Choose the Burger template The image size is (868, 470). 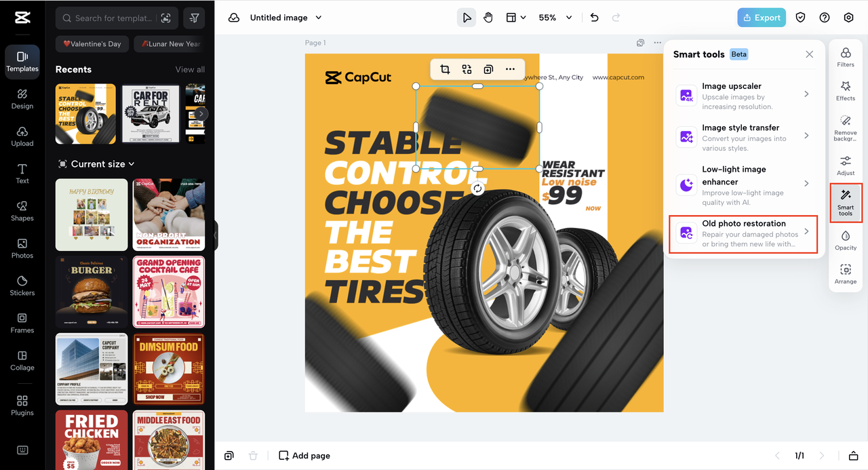92,292
